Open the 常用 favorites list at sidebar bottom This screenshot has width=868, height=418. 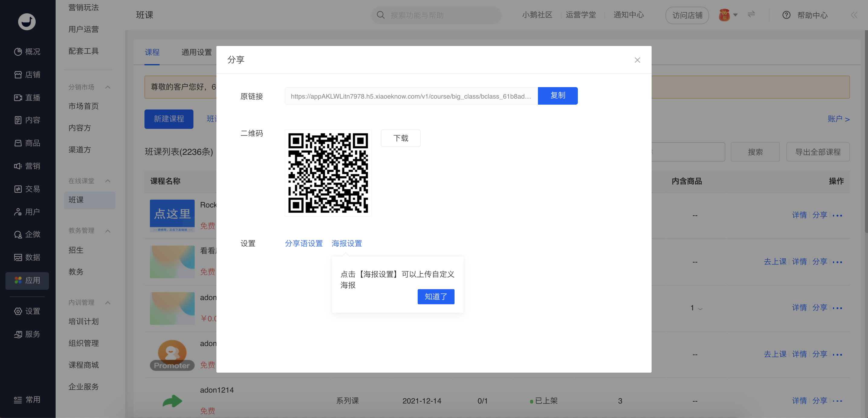(27, 400)
